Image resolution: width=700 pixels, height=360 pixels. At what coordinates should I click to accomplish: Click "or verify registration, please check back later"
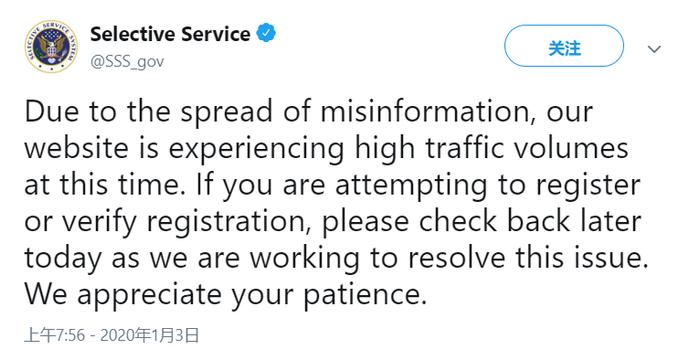click(x=333, y=222)
